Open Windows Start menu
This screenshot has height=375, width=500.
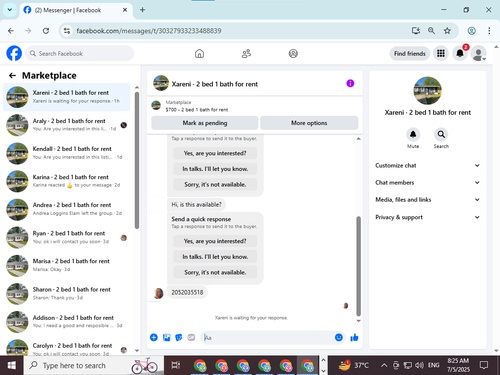pyautogui.click(x=12, y=365)
